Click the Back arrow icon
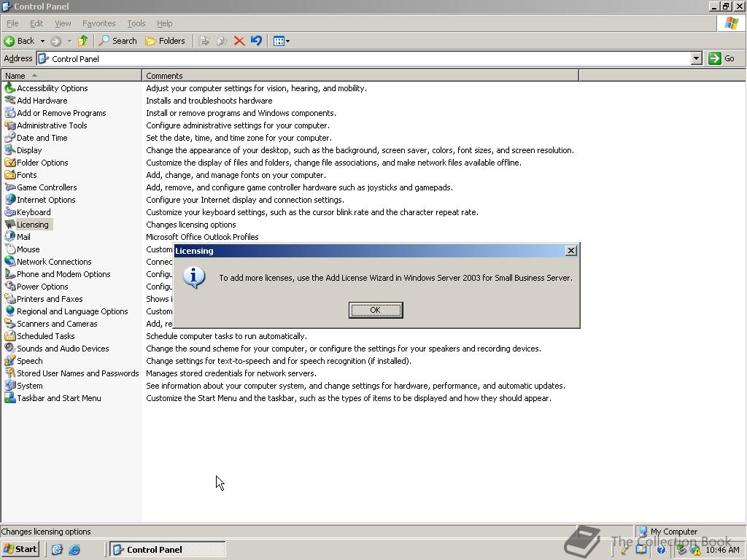The image size is (747, 560). click(x=9, y=41)
